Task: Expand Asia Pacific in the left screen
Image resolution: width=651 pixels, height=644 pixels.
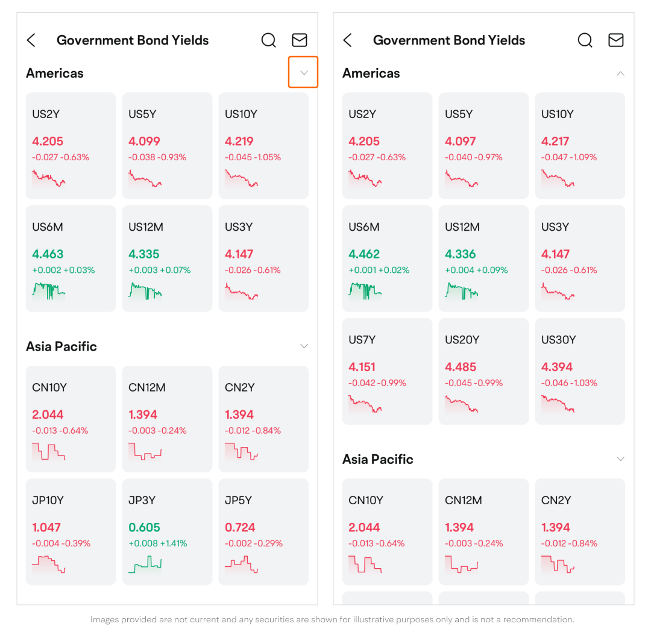Action: point(304,346)
